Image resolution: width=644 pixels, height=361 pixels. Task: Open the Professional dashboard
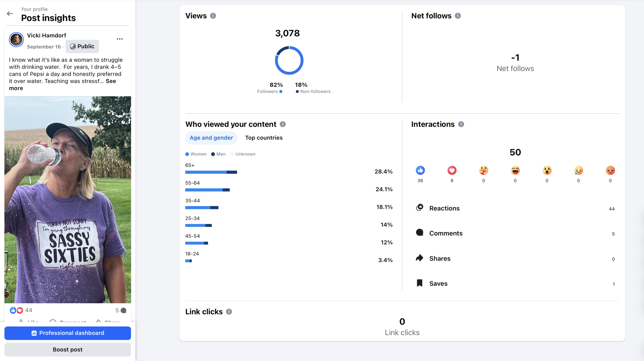point(67,333)
